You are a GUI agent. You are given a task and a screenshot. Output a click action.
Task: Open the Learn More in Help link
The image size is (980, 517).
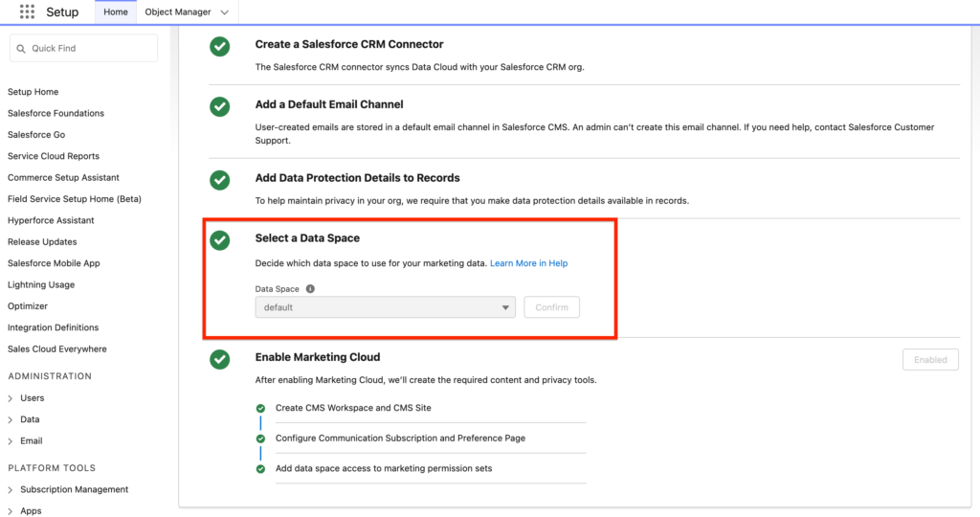click(x=528, y=263)
